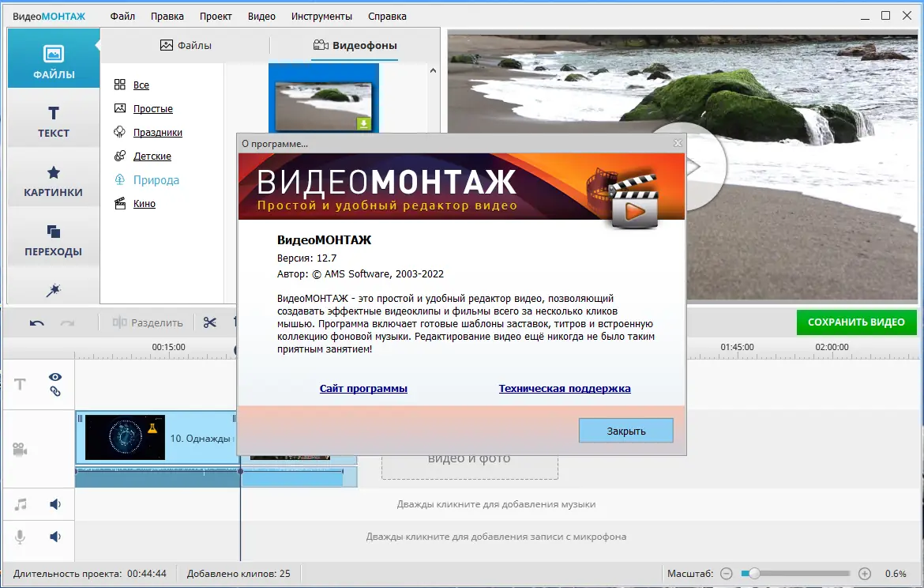The width and height of the screenshot is (924, 588).
Task: Open the Видео menu
Action: point(261,16)
